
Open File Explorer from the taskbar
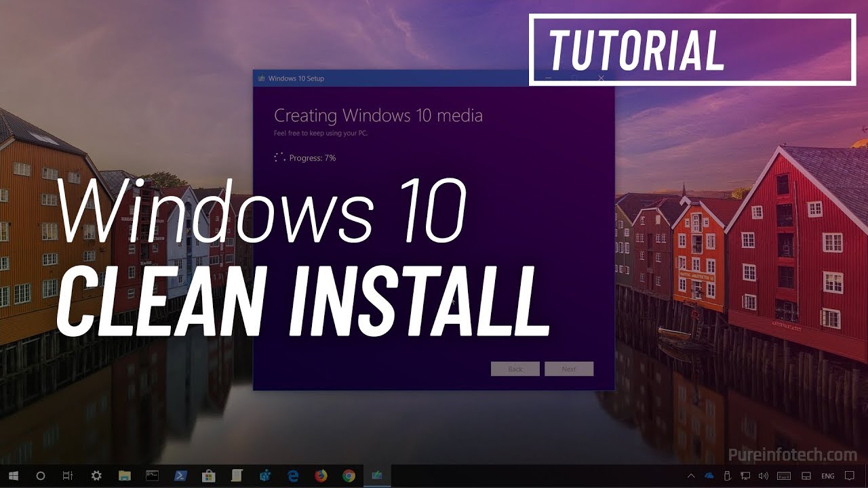(x=124, y=476)
